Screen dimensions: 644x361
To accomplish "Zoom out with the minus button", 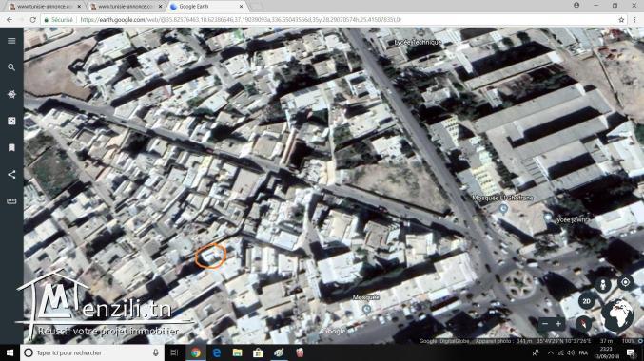I will pos(545,324).
